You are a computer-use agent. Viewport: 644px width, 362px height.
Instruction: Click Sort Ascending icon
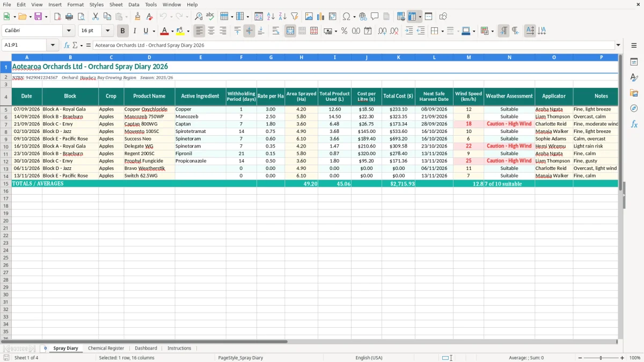[271, 17]
